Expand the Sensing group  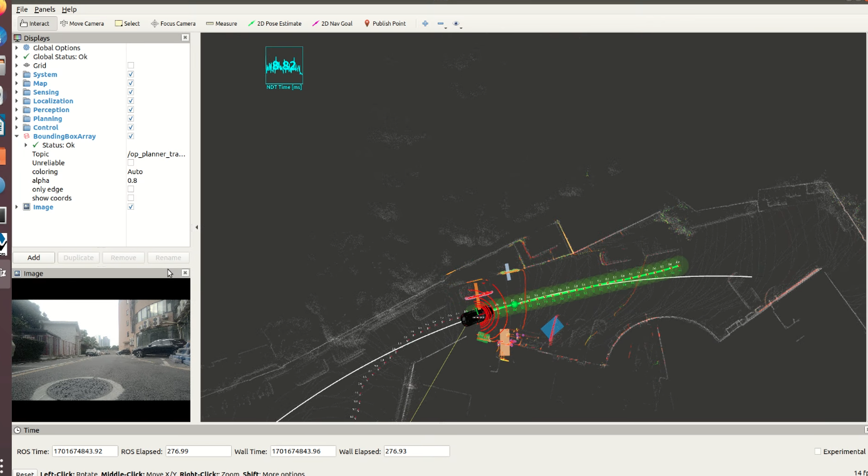pyautogui.click(x=17, y=92)
